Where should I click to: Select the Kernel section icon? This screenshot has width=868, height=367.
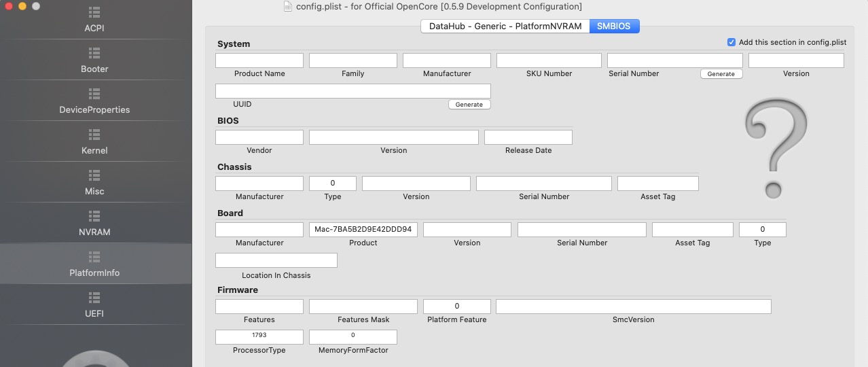pos(94,134)
